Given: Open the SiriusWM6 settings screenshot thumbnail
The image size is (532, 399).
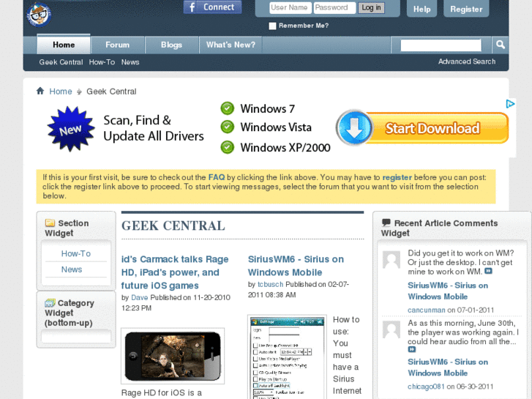Looking at the screenshot, I should pyautogui.click(x=287, y=357).
